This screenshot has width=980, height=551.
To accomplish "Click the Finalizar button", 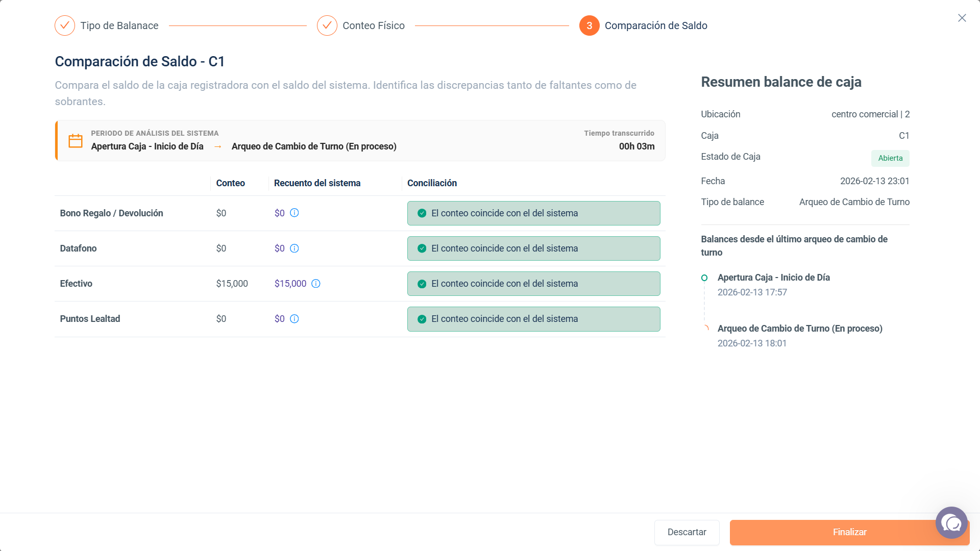I will click(849, 532).
